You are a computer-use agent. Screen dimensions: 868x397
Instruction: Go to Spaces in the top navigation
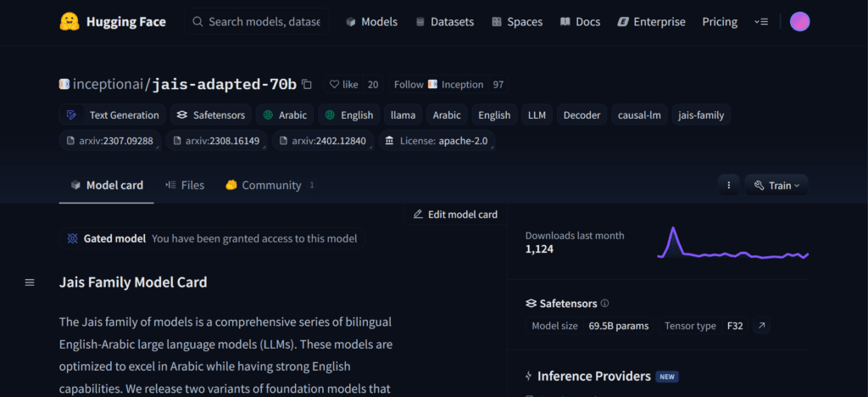point(517,21)
